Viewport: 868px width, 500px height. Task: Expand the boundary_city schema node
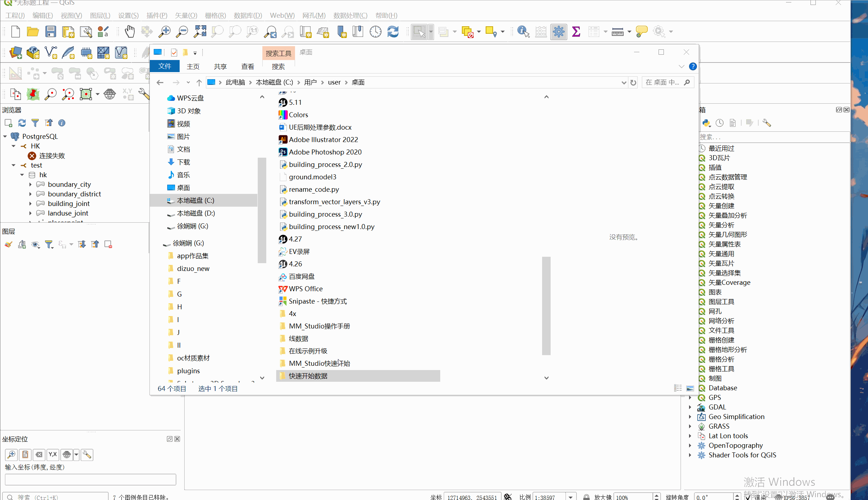(31, 184)
